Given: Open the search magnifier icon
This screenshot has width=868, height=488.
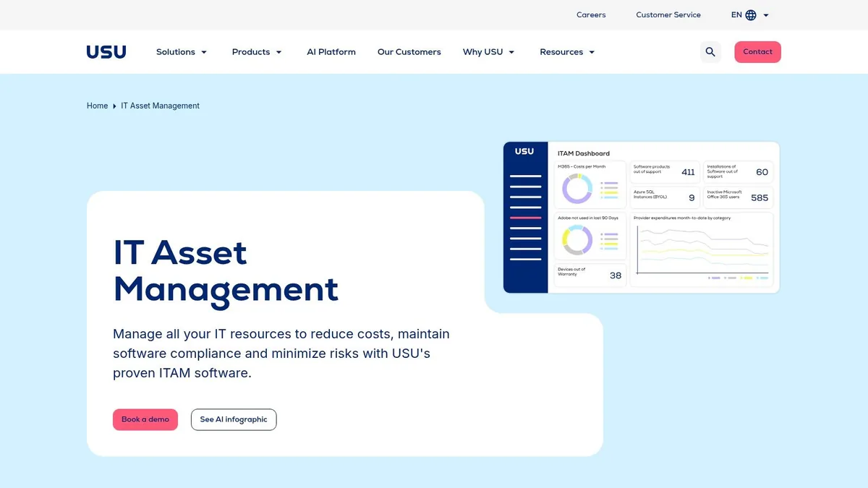Looking at the screenshot, I should (710, 52).
